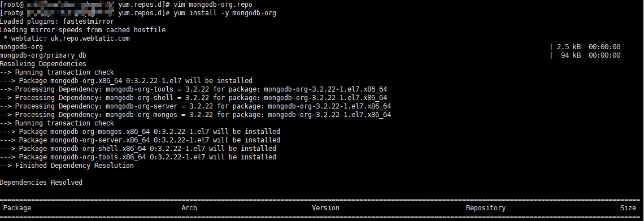Screen dimensions: 644x221
Task: Click the '94 kB' primary_db size value
Action: 571,55
